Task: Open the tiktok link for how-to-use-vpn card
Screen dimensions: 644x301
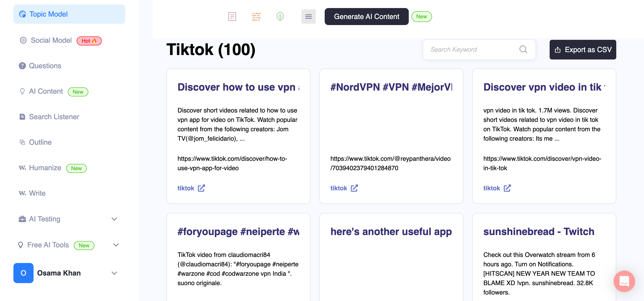Action: point(186,188)
